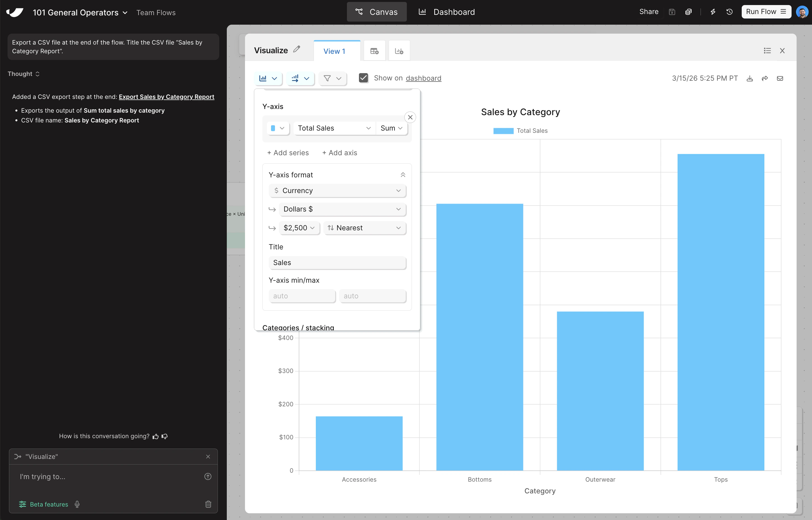The image size is (812, 520).
Task: Open the chart axes settings dropdown
Action: click(x=300, y=78)
